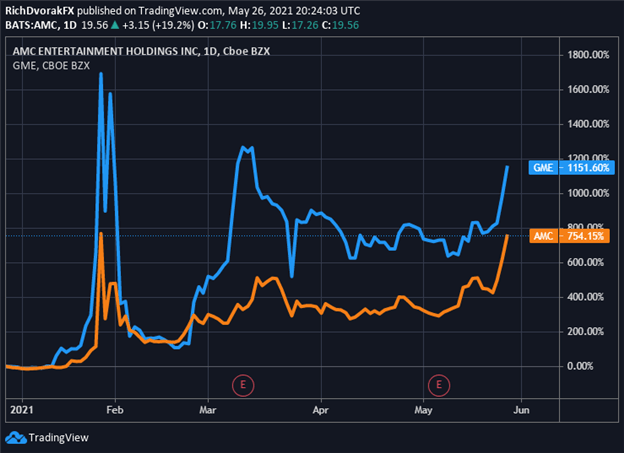This screenshot has height=453, width=624.
Task: Click the May time axis label
Action: pos(423,410)
